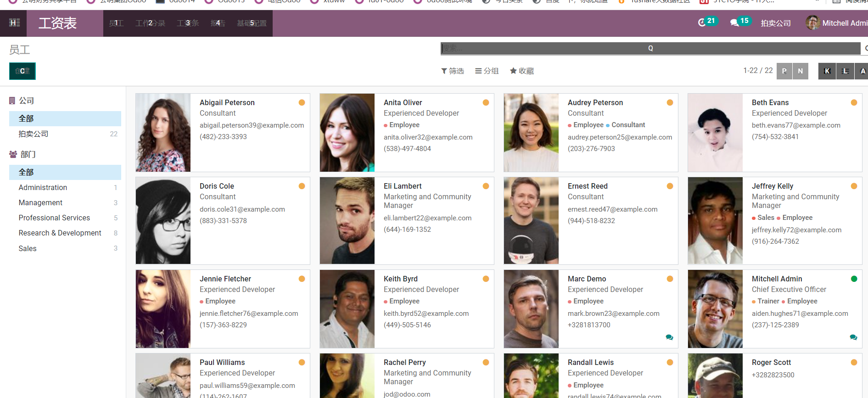Click the email jod@odoo.com
This screenshot has height=398, width=868.
tap(407, 394)
